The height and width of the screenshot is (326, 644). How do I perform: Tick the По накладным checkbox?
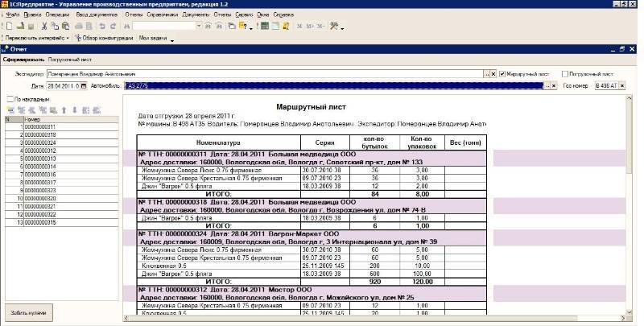point(9,99)
